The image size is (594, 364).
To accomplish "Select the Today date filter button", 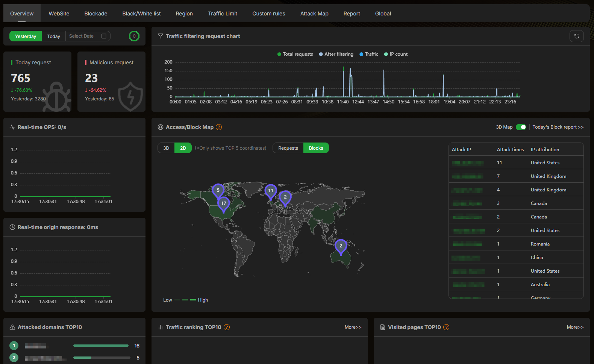I will tap(53, 36).
